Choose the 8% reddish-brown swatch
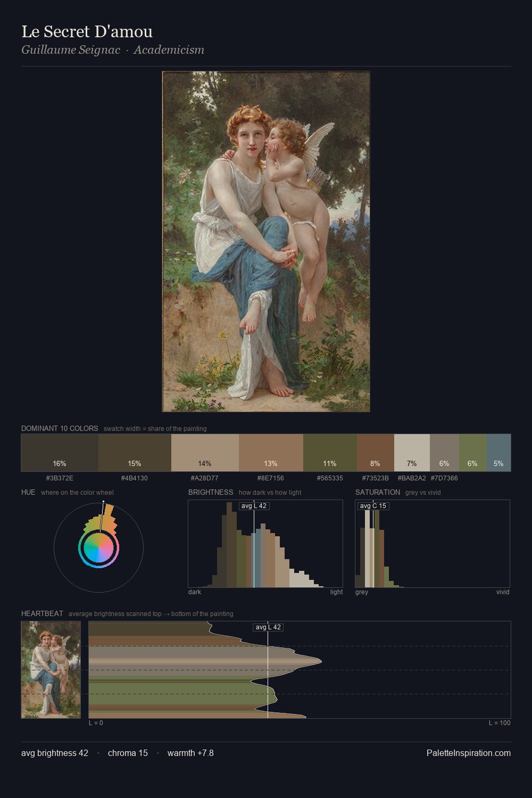 376,453
